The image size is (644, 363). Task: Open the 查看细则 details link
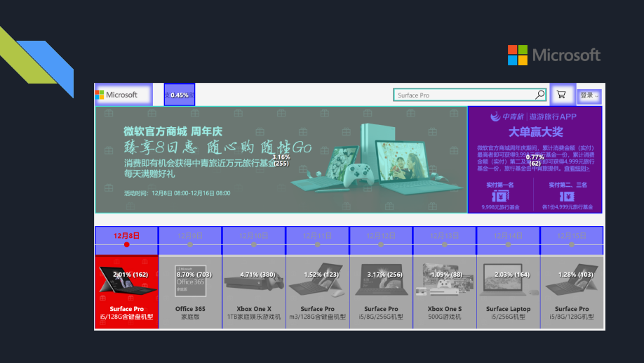point(577,169)
